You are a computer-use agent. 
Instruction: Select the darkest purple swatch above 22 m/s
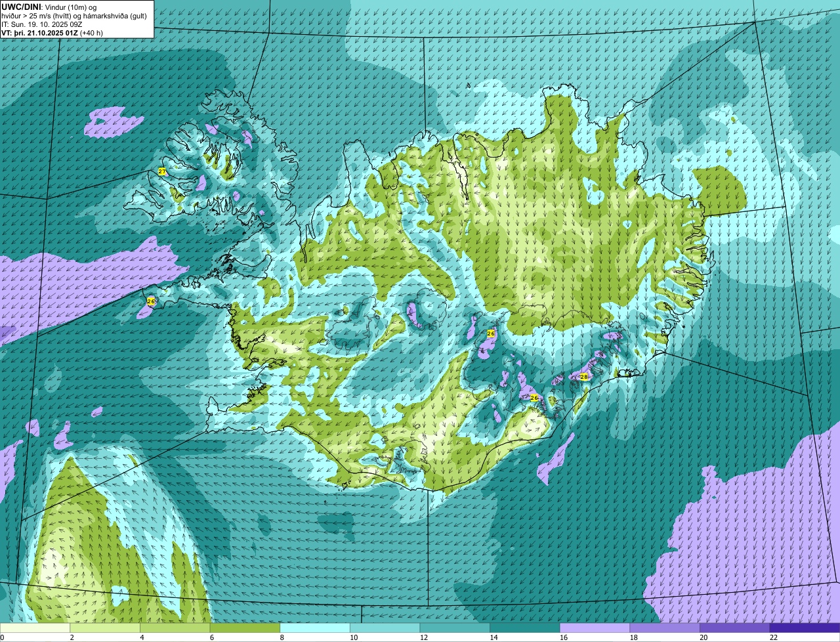pyautogui.click(x=805, y=628)
